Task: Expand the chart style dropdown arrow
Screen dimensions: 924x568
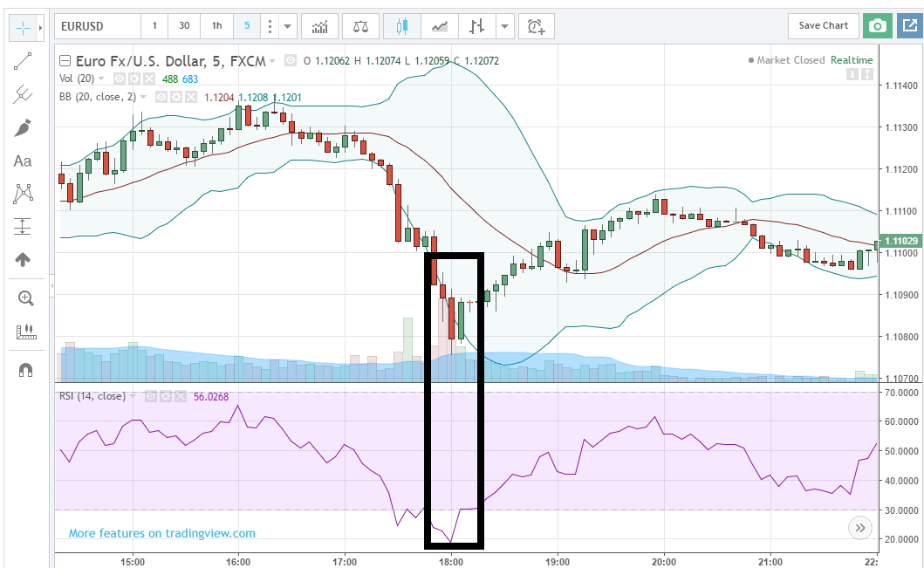Action: [x=504, y=26]
